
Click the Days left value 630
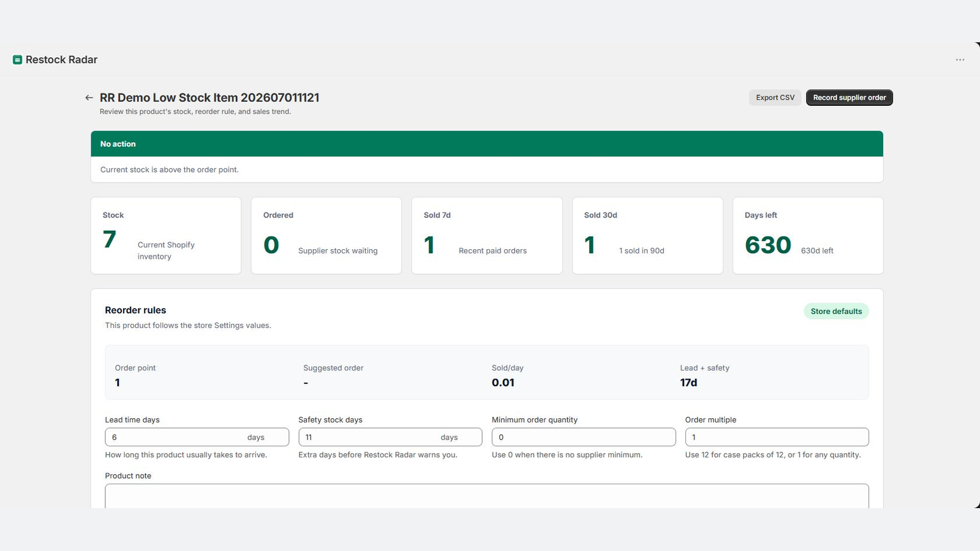click(x=768, y=245)
